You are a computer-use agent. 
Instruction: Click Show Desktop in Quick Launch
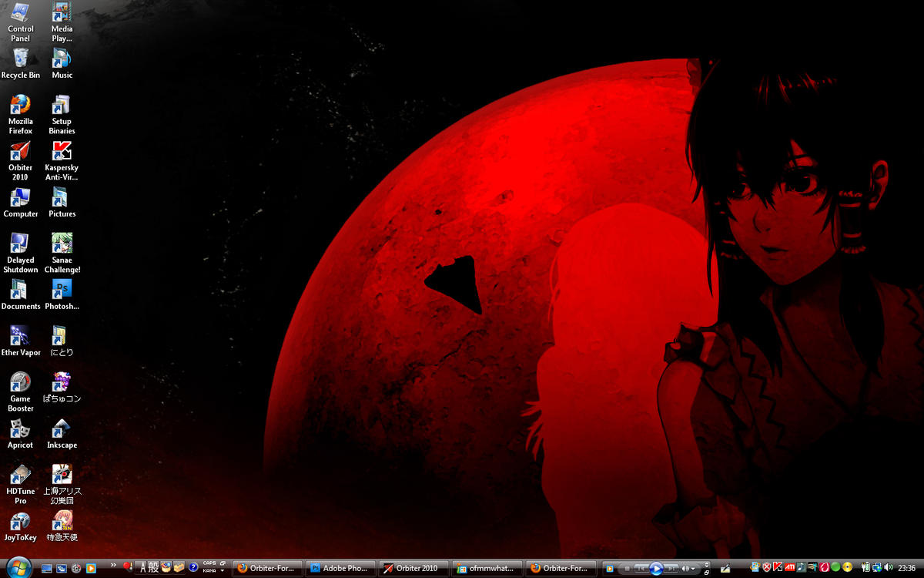(47, 569)
